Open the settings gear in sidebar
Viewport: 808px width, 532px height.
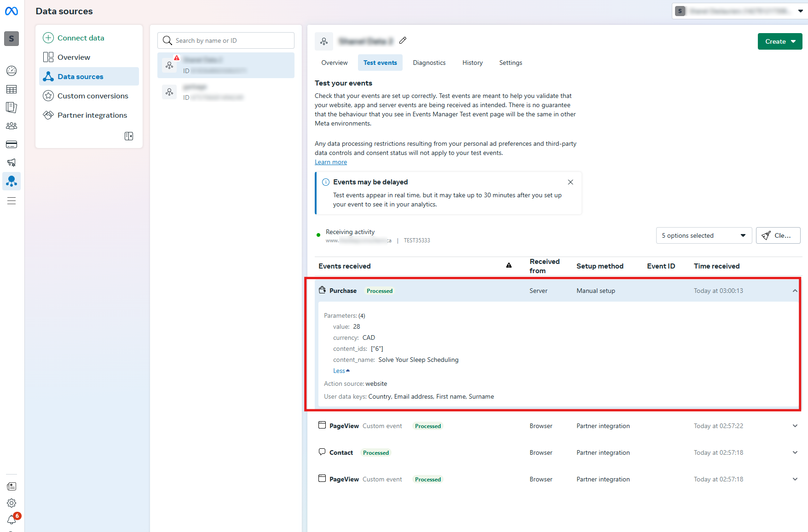(x=12, y=503)
